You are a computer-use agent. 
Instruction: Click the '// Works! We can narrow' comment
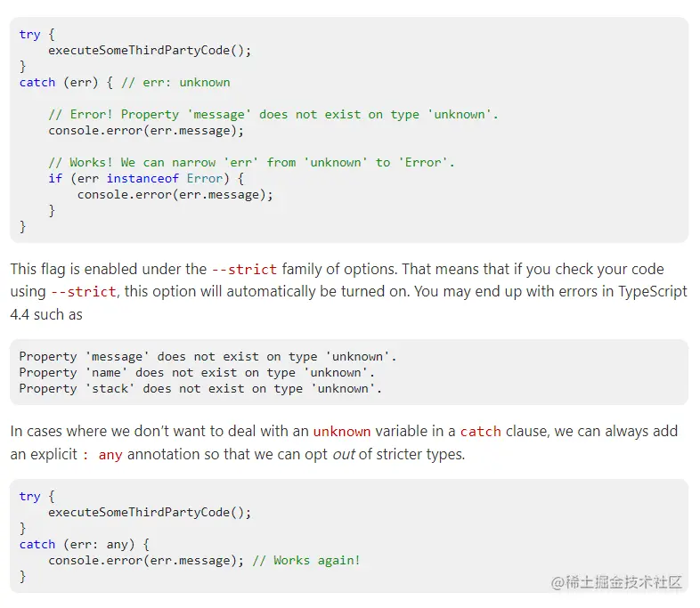251,162
